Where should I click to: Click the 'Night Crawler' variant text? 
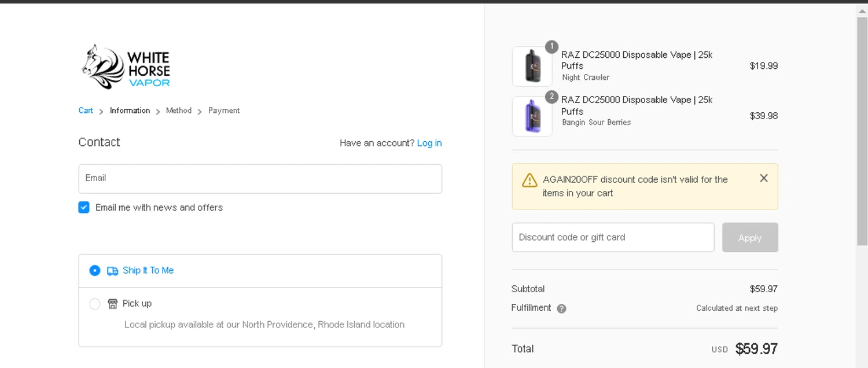[x=586, y=78]
